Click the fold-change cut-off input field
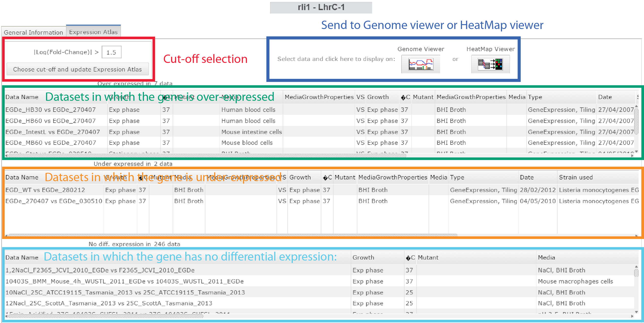Viewport: 644px width, 323px height. click(112, 52)
